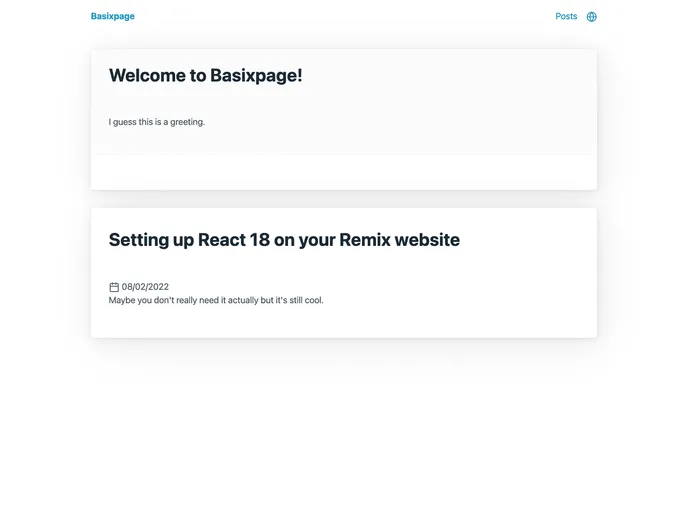
Task: Open the globe language selector icon
Action: click(592, 17)
